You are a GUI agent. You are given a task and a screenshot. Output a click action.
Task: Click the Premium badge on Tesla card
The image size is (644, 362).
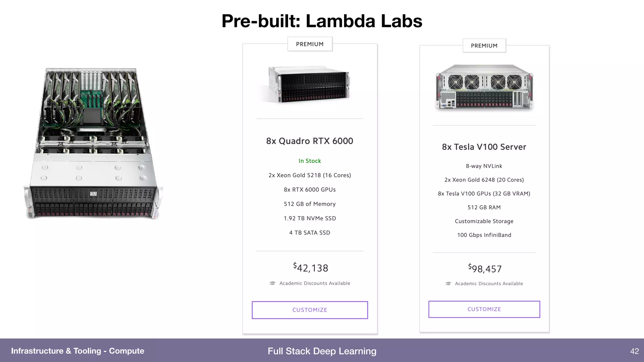(484, 46)
